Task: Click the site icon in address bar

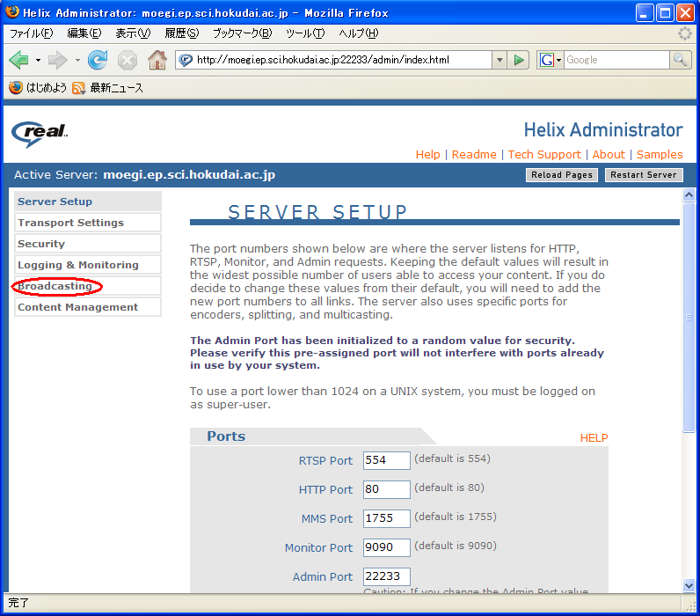Action: pos(186,60)
